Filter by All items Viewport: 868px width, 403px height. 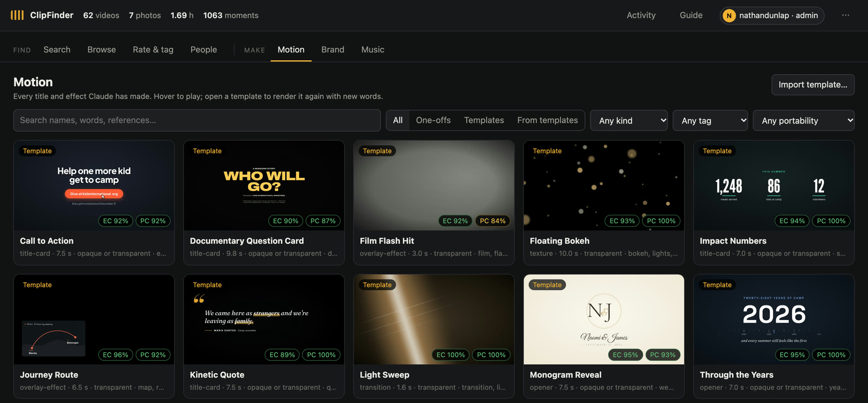(x=398, y=120)
